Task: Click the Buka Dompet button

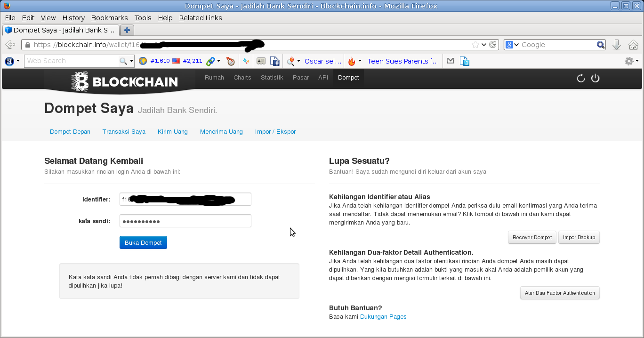Action: [x=143, y=242]
